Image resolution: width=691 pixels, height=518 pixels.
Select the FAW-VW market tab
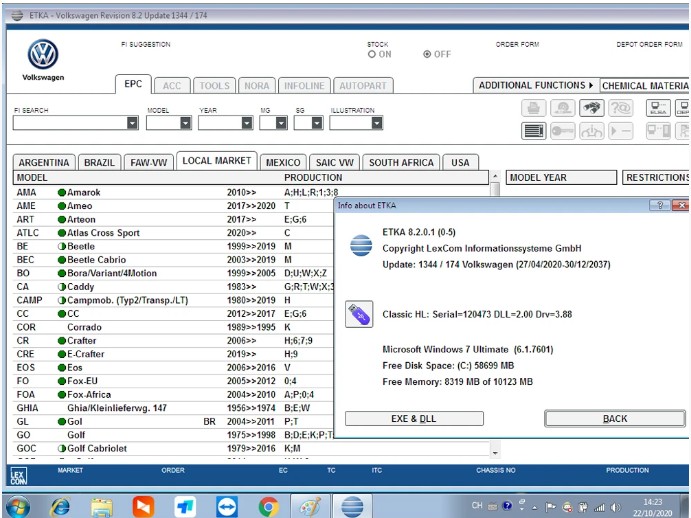coord(149,163)
